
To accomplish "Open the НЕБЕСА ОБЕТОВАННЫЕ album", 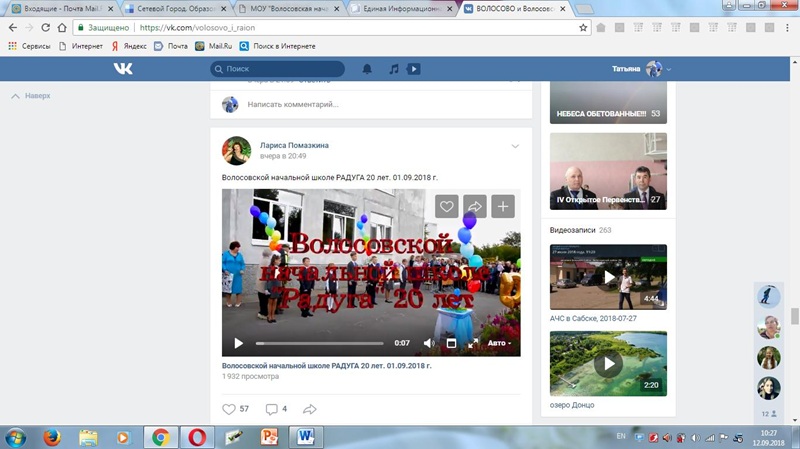I will (x=608, y=103).
